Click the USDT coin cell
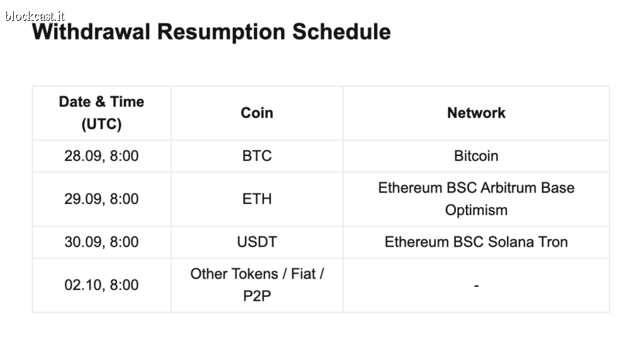 click(x=257, y=242)
